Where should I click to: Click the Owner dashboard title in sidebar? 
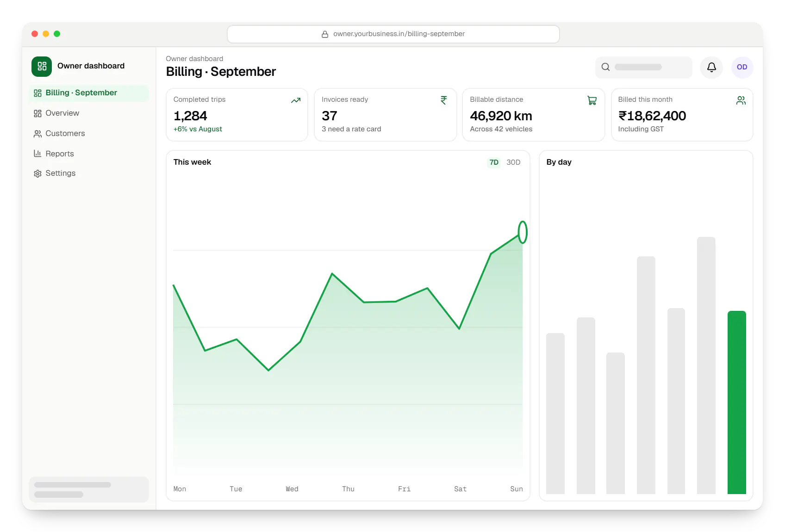pos(91,66)
